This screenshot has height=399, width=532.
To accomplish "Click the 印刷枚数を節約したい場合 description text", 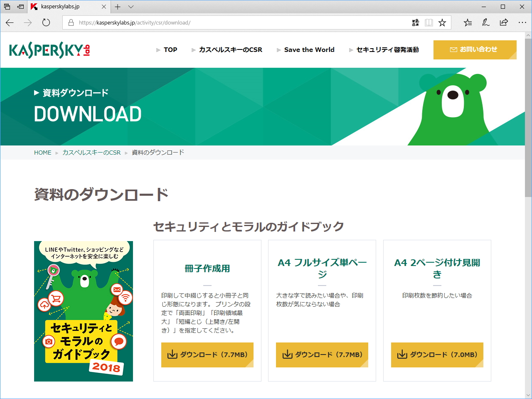I will pyautogui.click(x=437, y=296).
